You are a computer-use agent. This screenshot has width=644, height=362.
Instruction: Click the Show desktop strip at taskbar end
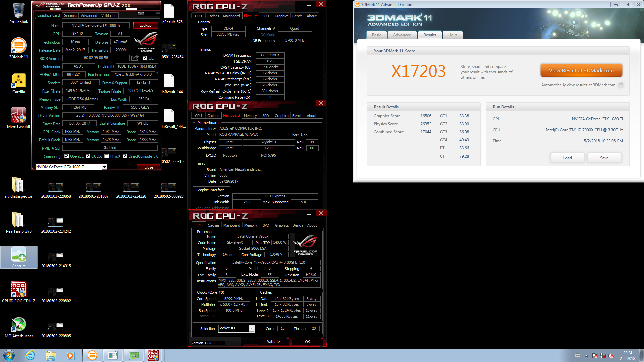[641, 355]
